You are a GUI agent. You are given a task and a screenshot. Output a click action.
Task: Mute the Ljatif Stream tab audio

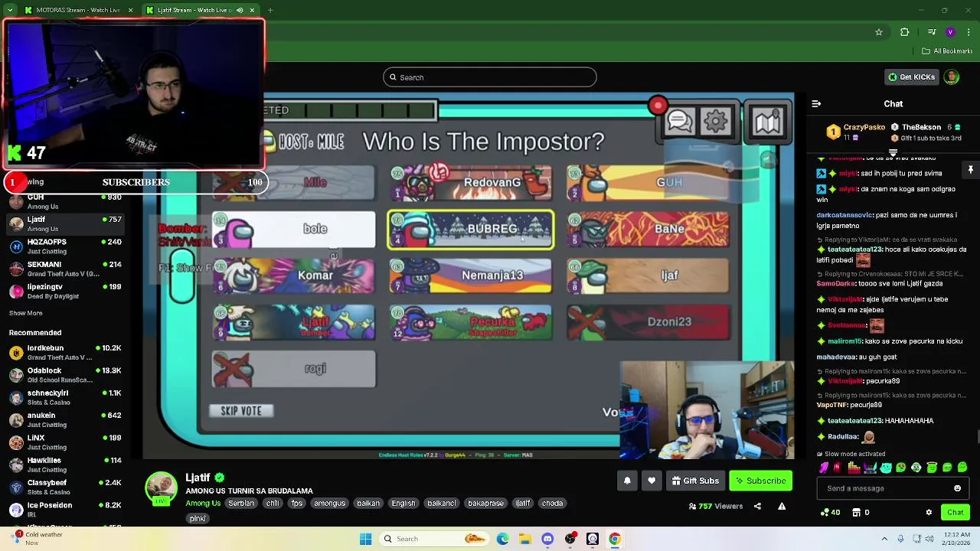pos(240,10)
